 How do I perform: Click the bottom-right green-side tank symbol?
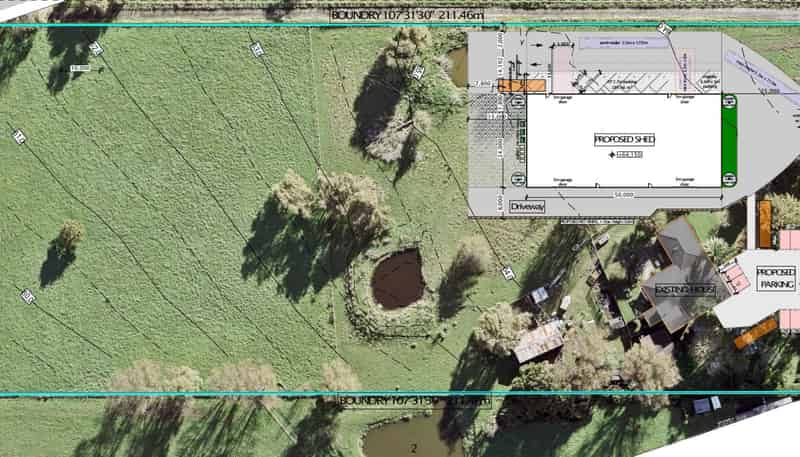[729, 179]
